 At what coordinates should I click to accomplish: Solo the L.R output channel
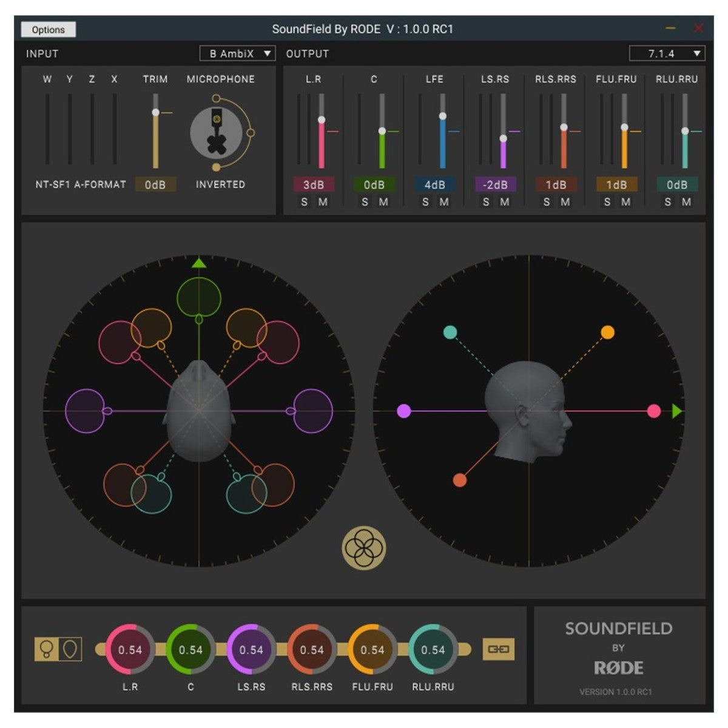pos(305,202)
